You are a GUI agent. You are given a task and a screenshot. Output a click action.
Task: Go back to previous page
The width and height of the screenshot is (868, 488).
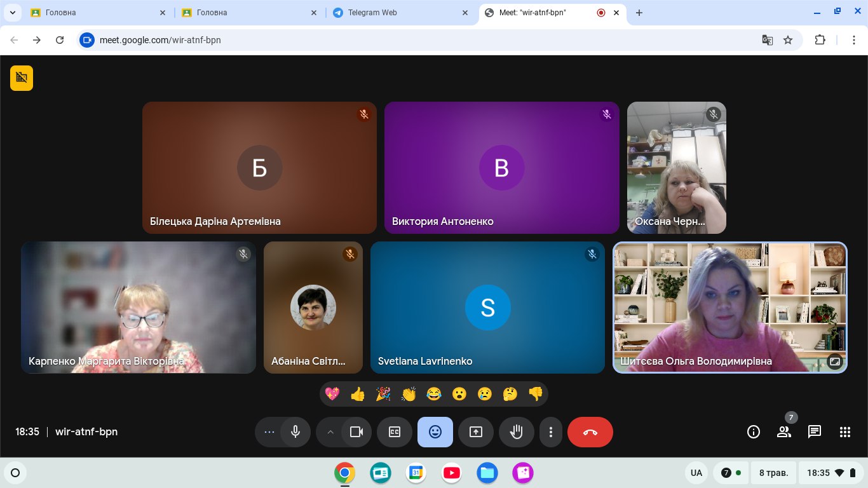(15, 40)
